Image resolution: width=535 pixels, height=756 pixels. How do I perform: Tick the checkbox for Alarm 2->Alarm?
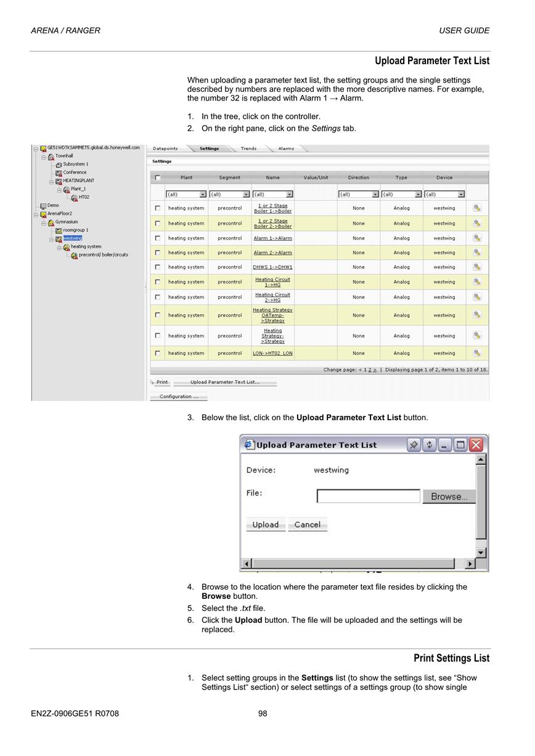(158, 253)
